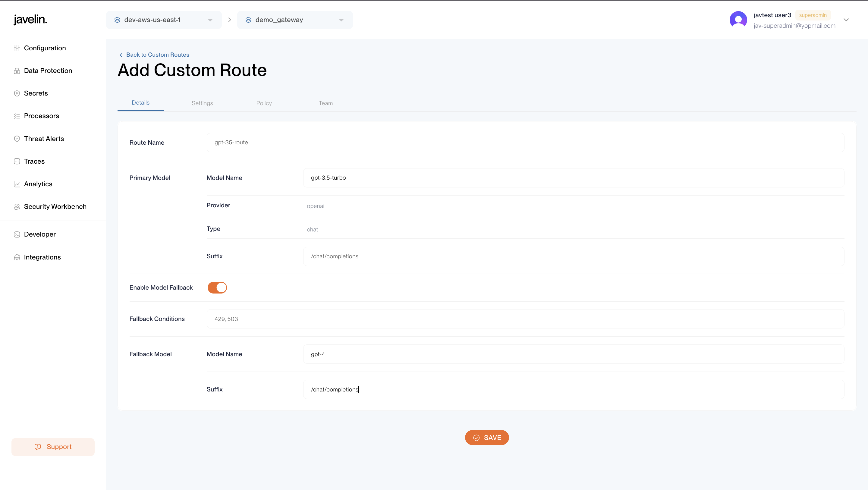The image size is (868, 490).
Task: Open Traces in the sidebar
Action: tap(34, 162)
